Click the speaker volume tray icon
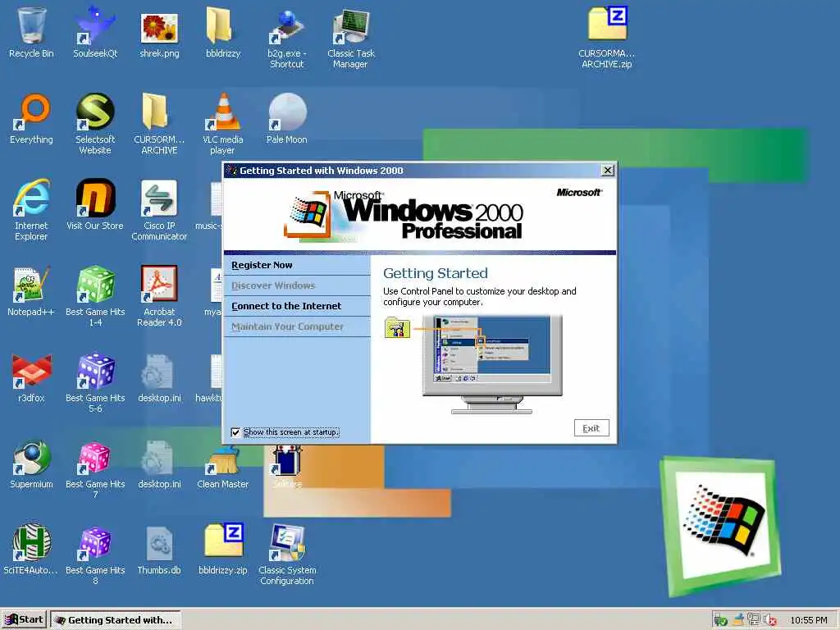Viewport: 840px width, 630px height. click(771, 620)
